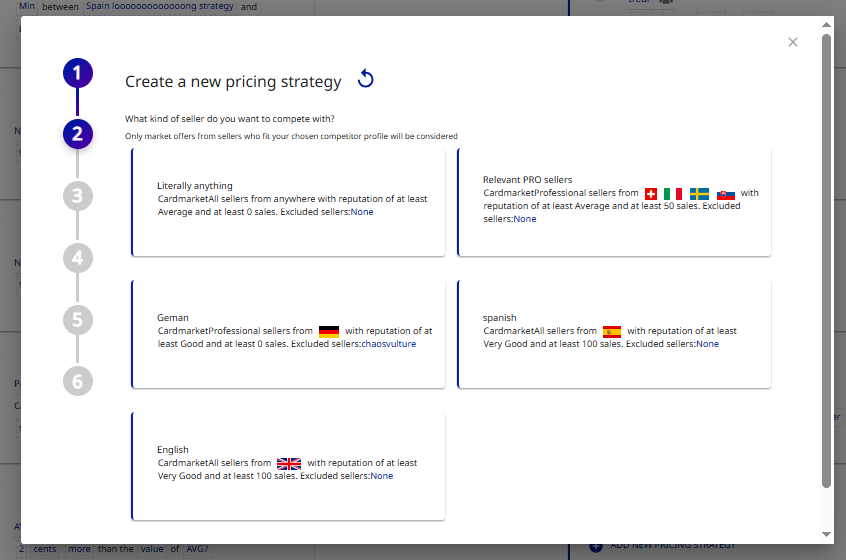Image resolution: width=846 pixels, height=560 pixels.
Task: Go to step 1 in the wizard
Action: pyautogui.click(x=78, y=73)
